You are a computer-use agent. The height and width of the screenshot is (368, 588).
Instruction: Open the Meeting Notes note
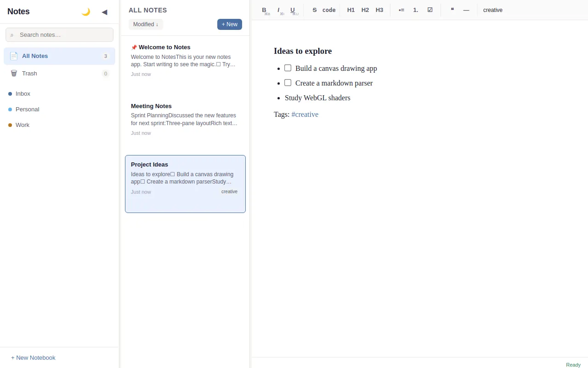(x=185, y=125)
